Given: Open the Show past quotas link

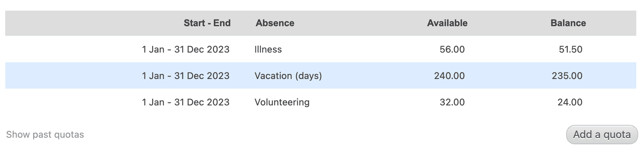Looking at the screenshot, I should coord(45,135).
